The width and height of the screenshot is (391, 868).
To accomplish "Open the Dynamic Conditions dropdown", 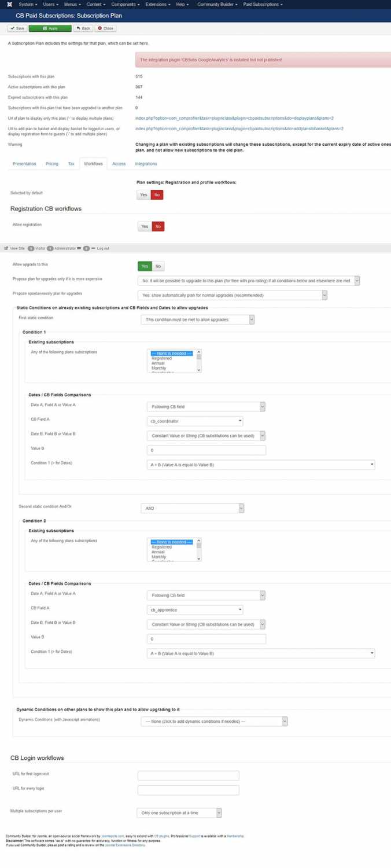I will [x=214, y=721].
